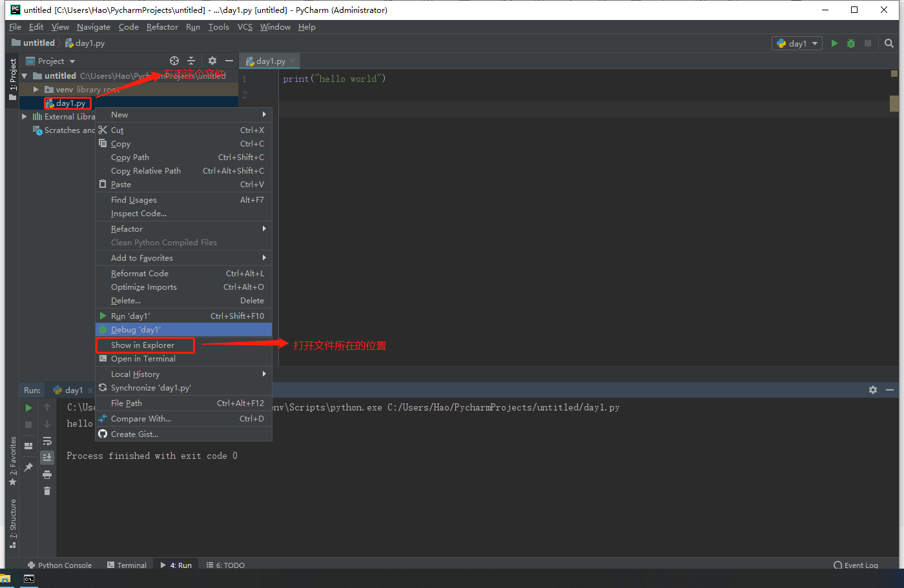The image size is (904, 588).
Task: Click the Stop square in Run panel
Action: pyautogui.click(x=28, y=425)
